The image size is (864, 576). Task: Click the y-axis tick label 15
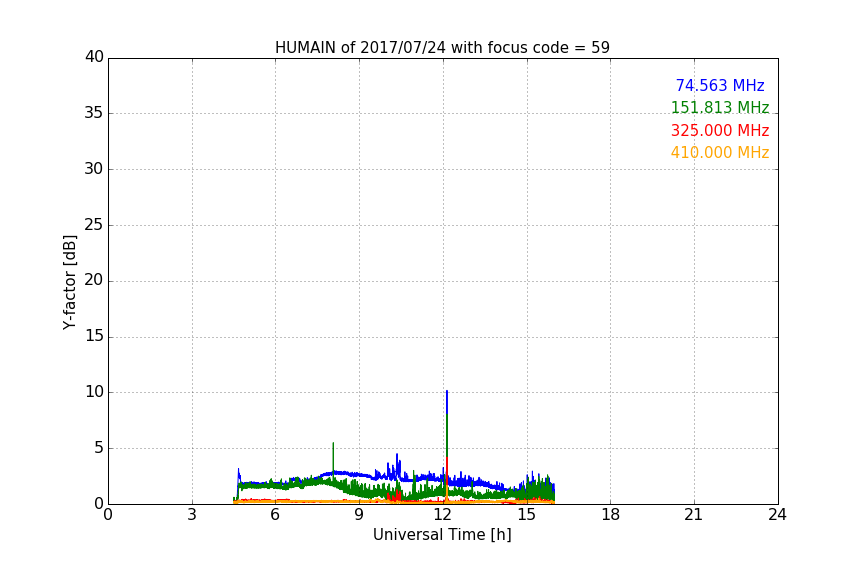pyautogui.click(x=94, y=336)
